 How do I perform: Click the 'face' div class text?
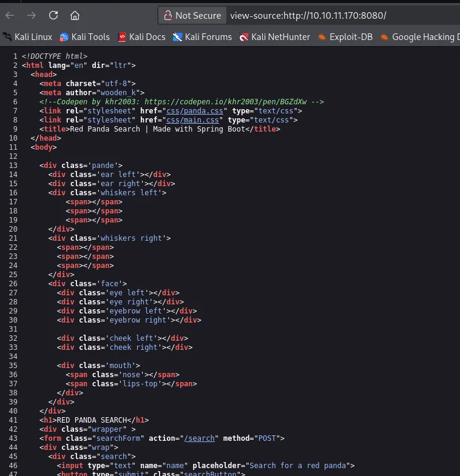[x=109, y=284]
